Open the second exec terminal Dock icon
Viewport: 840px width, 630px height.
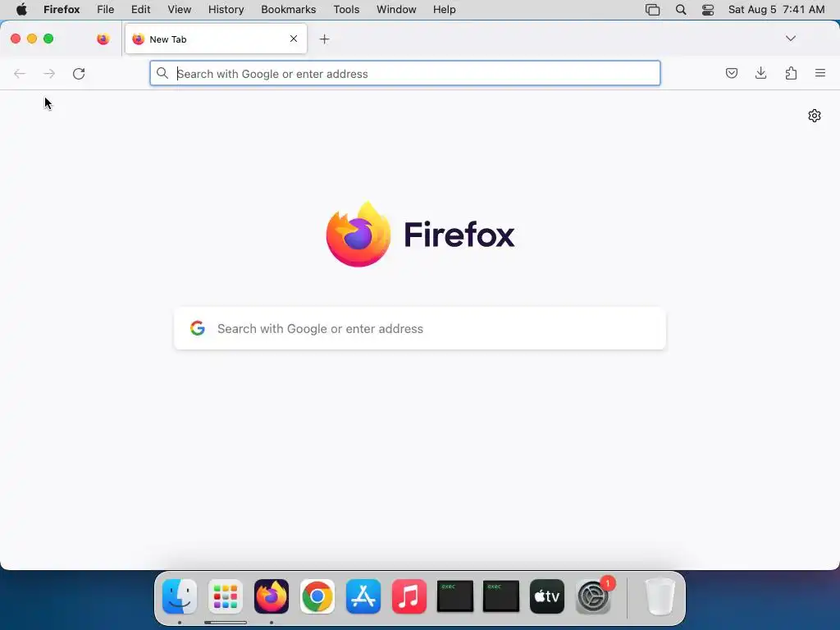click(501, 596)
